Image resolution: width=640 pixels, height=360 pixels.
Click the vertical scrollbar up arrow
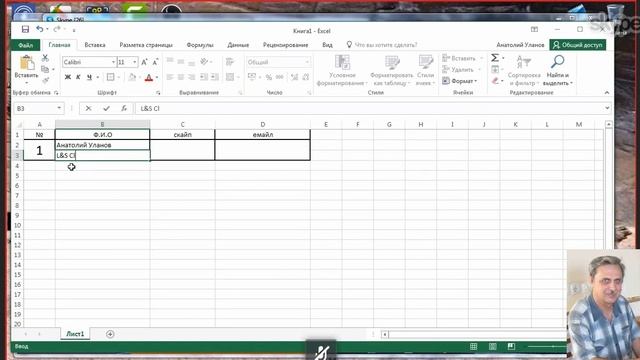609,124
